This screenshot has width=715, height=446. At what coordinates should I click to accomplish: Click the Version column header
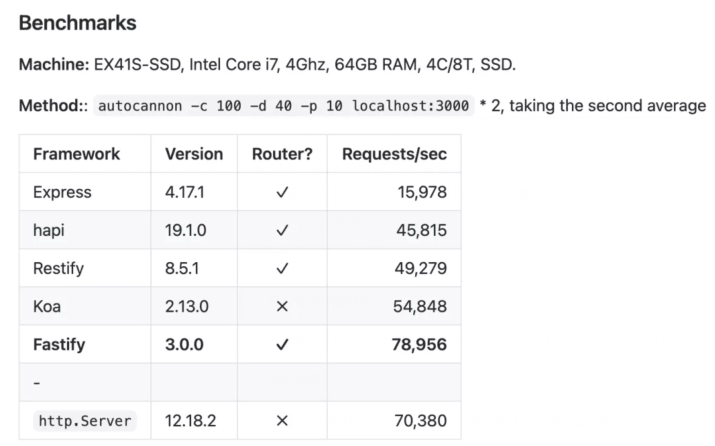[194, 154]
